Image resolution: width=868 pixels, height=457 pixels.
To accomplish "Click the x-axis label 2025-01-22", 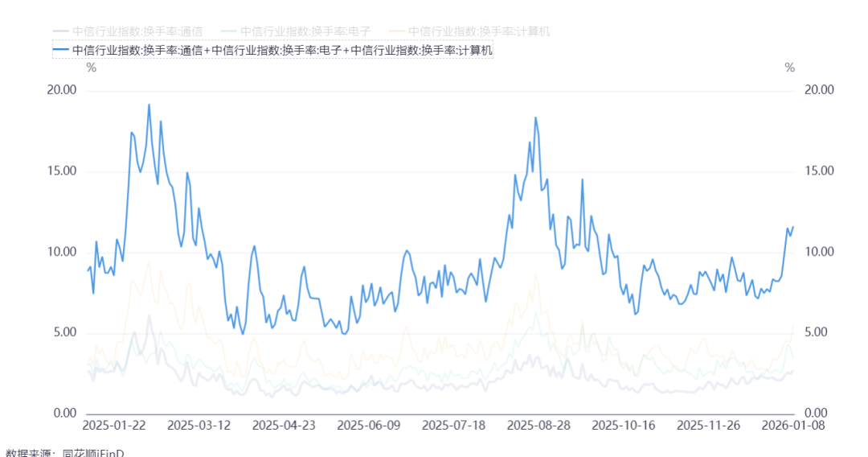I will click(114, 426).
